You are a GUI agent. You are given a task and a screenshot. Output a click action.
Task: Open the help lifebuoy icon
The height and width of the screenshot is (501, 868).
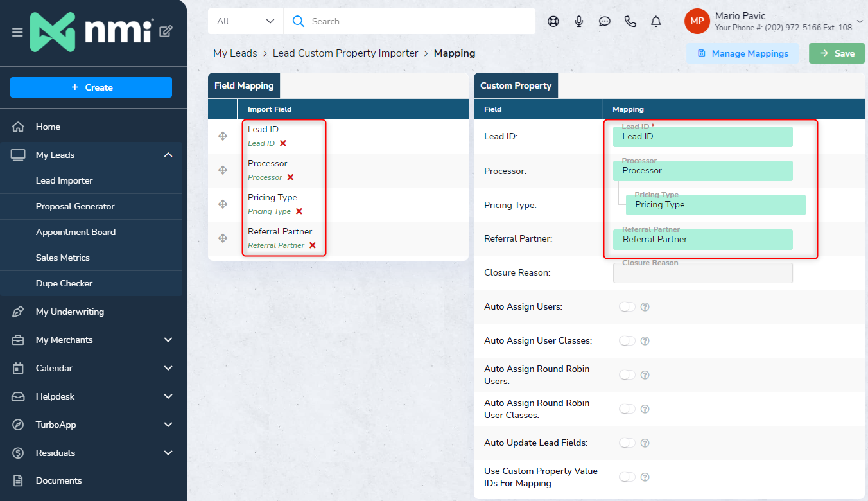(x=553, y=21)
